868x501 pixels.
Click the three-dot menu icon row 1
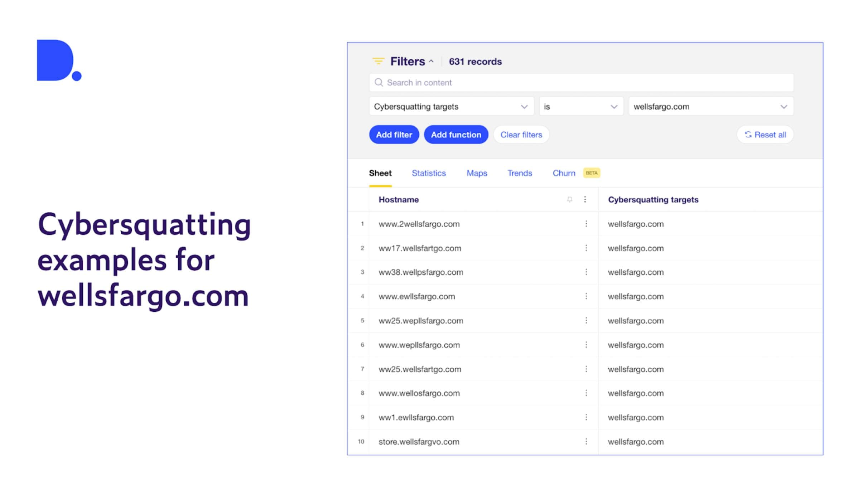coord(586,224)
